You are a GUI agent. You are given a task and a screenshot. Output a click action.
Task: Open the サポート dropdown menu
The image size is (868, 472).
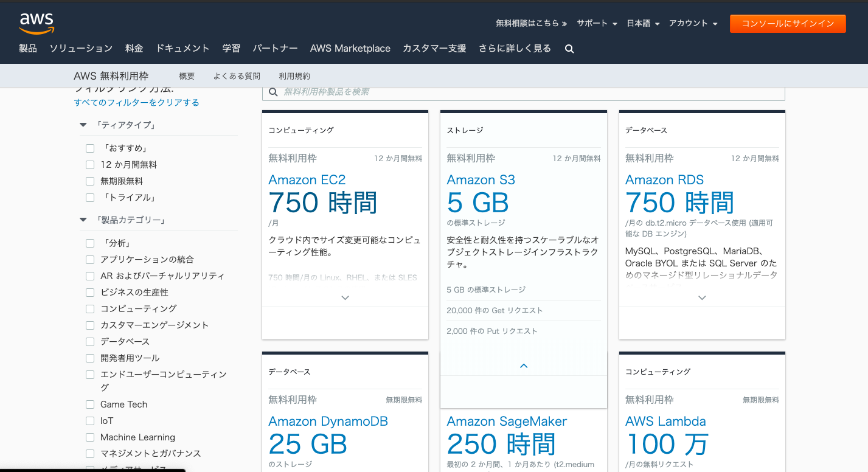597,24
